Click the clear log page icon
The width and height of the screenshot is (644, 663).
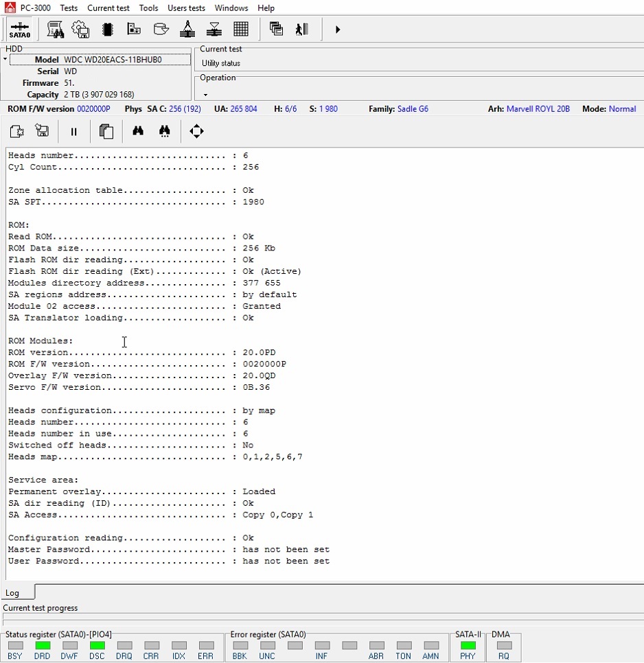coord(17,132)
